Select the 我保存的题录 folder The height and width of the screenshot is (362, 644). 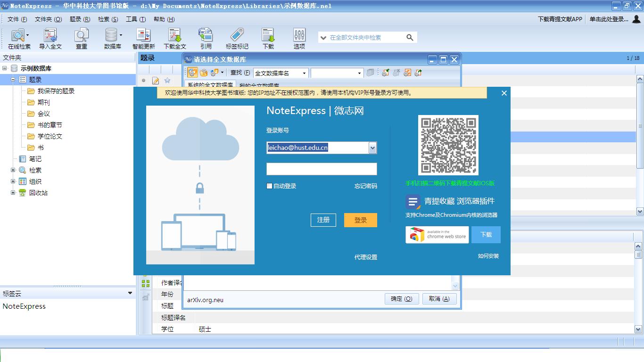tap(56, 91)
